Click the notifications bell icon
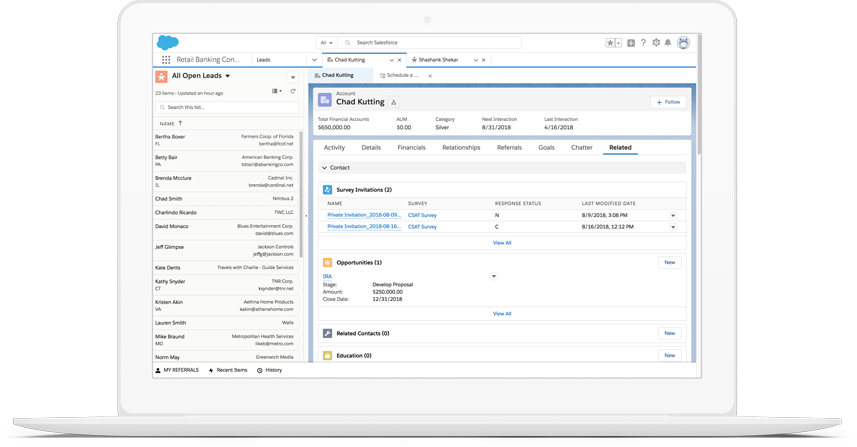This screenshot has height=447, width=857. pyautogui.click(x=668, y=43)
